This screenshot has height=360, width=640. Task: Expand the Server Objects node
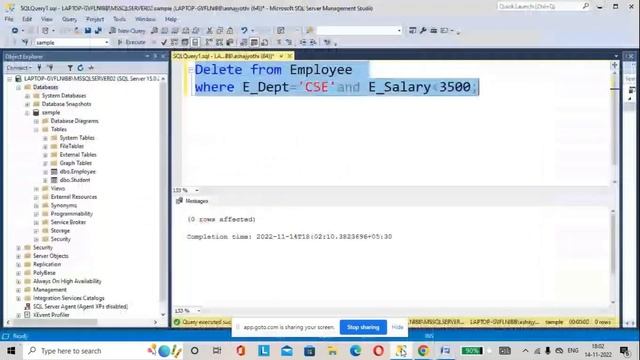(19, 256)
